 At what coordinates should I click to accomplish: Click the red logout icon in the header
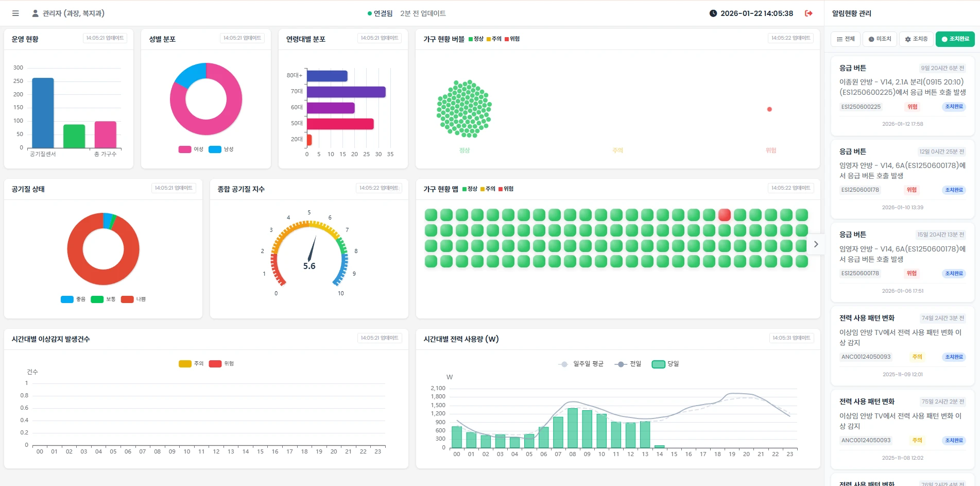[x=809, y=13]
